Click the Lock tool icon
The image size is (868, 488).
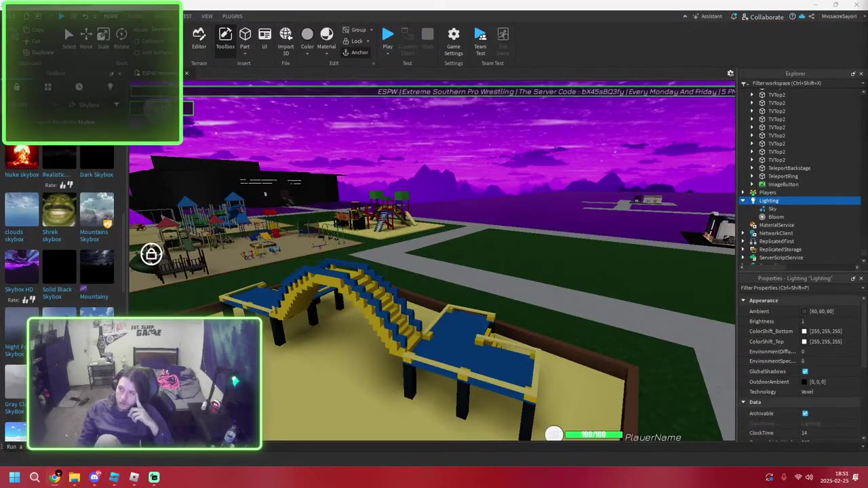click(x=346, y=41)
